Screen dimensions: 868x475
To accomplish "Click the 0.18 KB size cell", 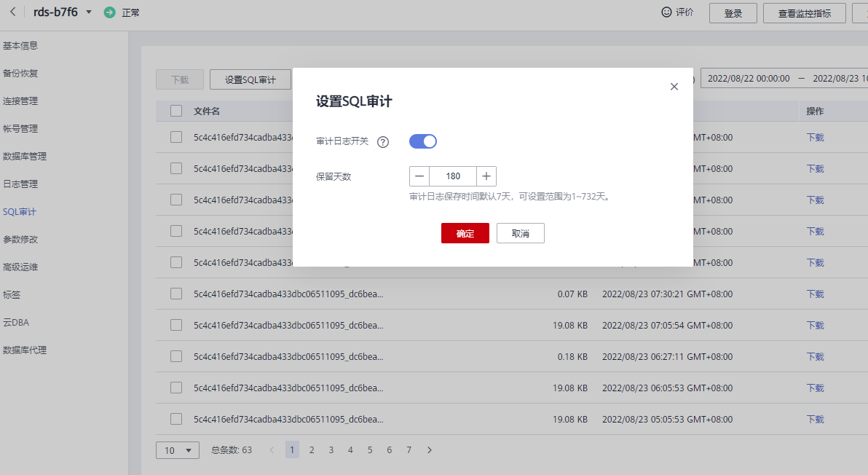I will [x=572, y=356].
